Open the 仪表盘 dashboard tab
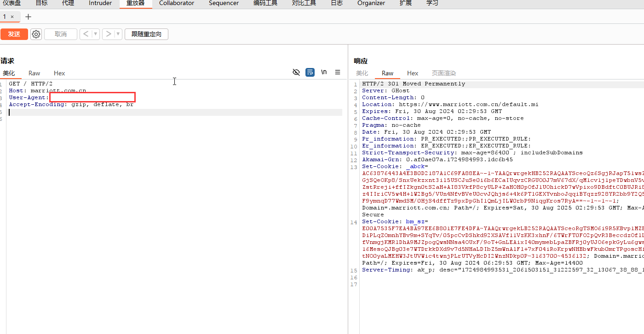The image size is (644, 334). point(12,3)
